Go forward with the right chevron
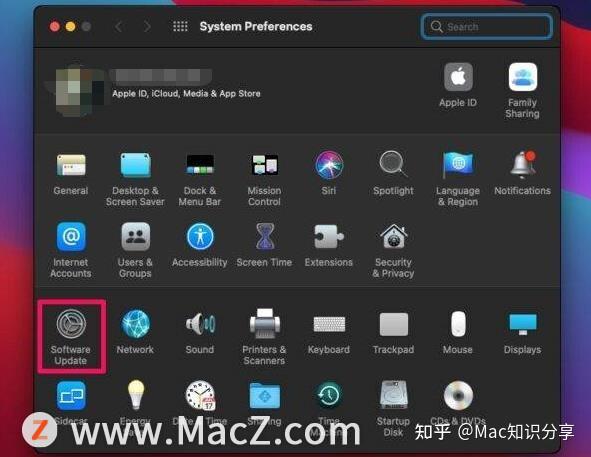The image size is (591, 457). pos(147,26)
